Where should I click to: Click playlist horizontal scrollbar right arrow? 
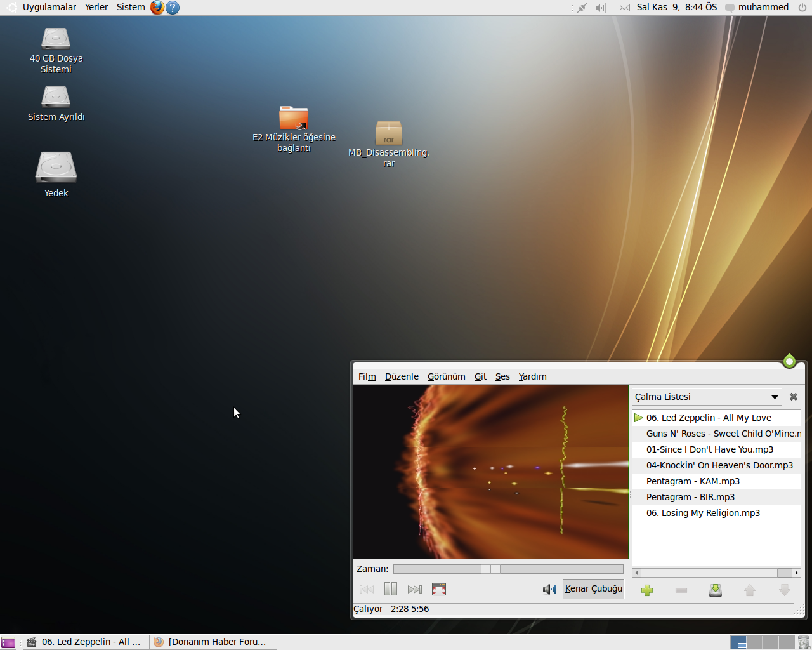(796, 573)
